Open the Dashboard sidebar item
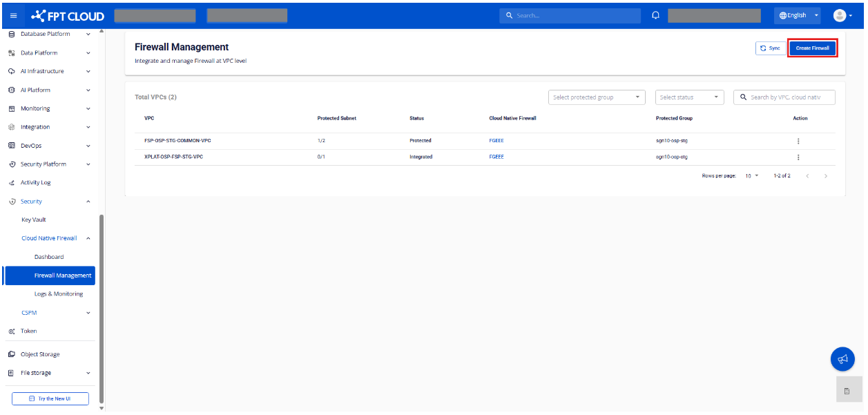Screen dimensions: 868x415 click(49, 257)
